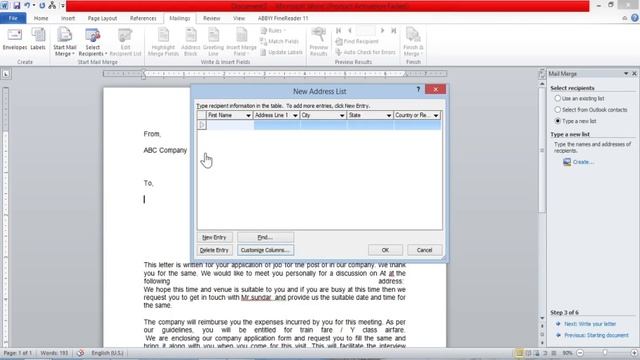Switch to Home tab

click(x=41, y=18)
